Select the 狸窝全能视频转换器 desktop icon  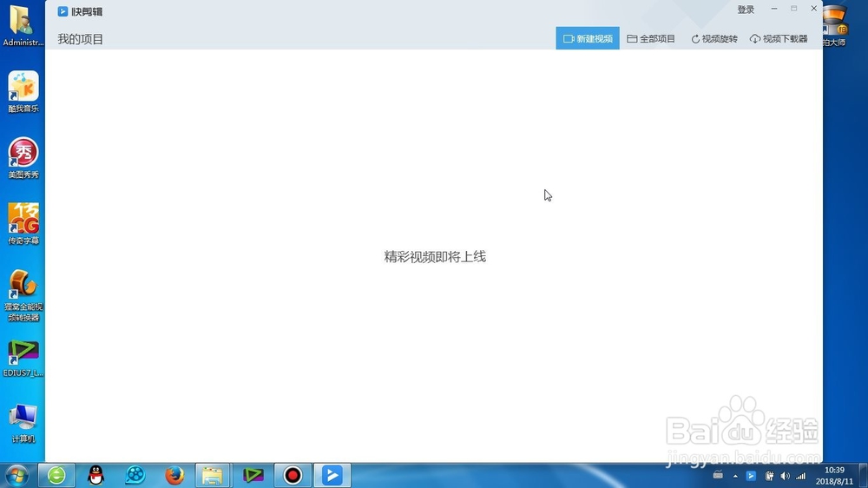[23, 296]
